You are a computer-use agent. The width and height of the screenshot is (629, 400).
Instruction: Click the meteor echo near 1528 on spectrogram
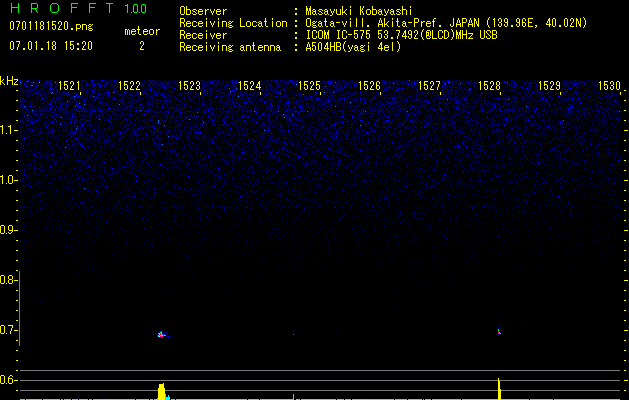[x=499, y=331]
